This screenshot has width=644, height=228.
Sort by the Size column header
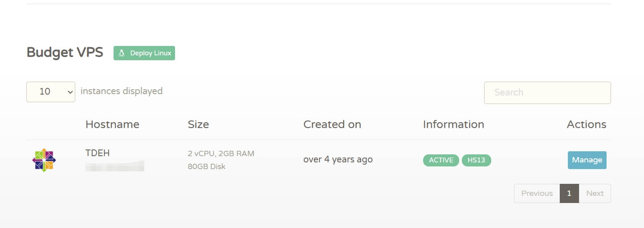pyautogui.click(x=198, y=124)
